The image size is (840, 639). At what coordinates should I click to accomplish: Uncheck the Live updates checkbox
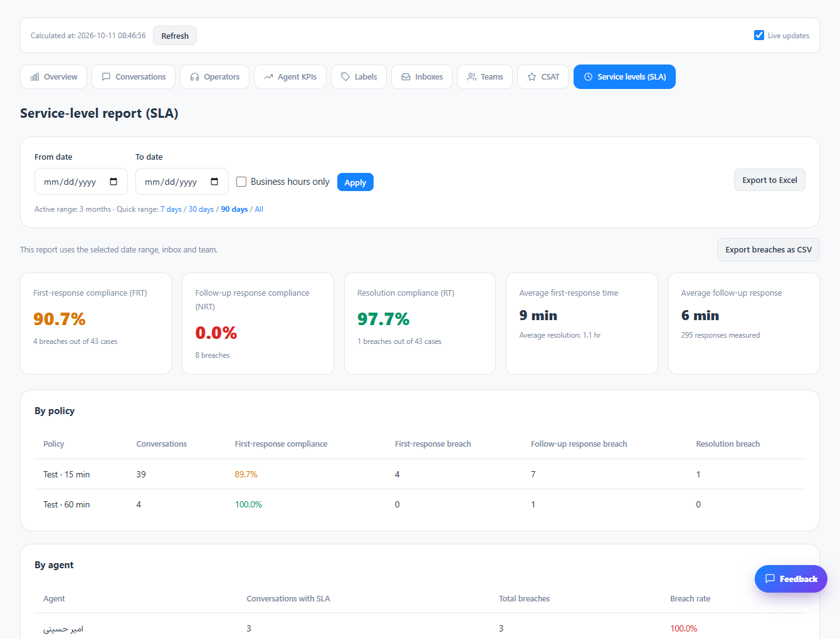click(759, 35)
